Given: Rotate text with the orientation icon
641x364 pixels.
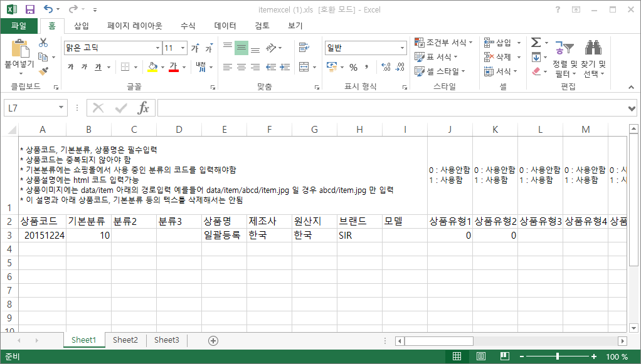Looking at the screenshot, I should (271, 48).
